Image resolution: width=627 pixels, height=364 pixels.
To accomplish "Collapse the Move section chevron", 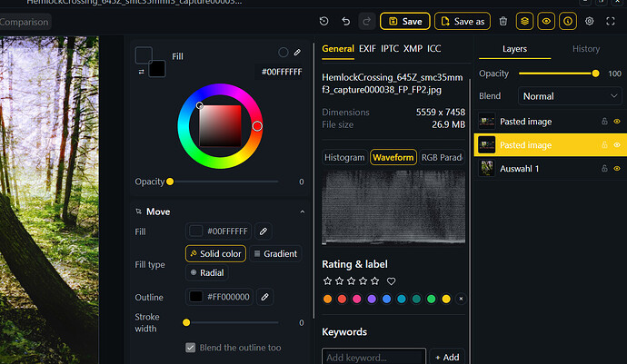I will (303, 212).
